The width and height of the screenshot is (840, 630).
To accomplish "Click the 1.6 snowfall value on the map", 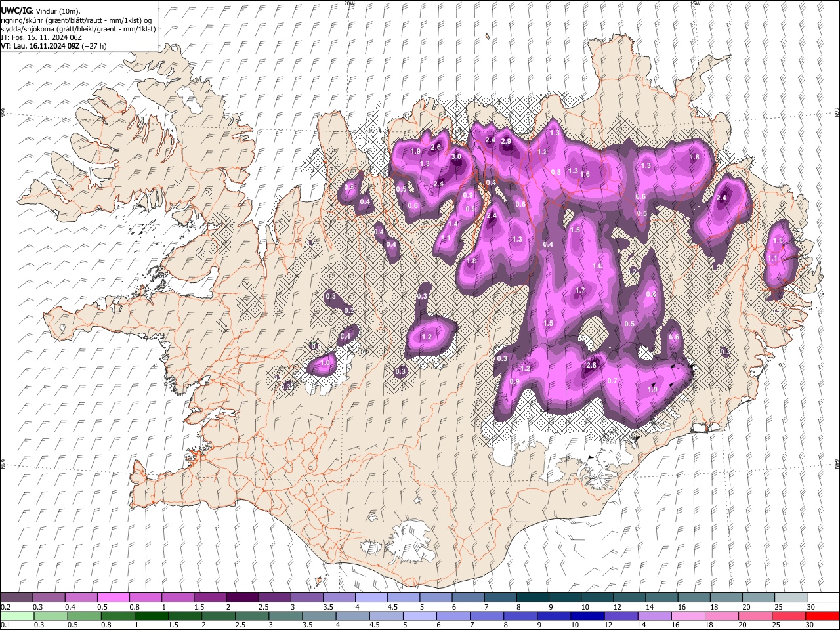I will (x=585, y=174).
